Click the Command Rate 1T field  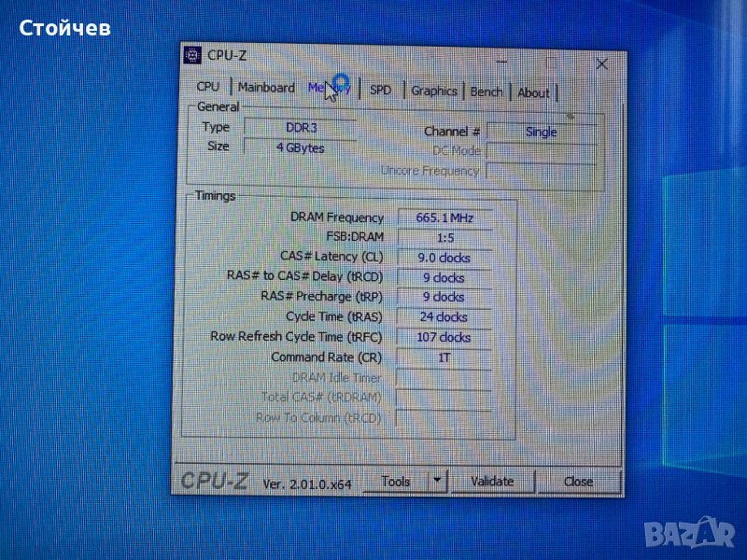(x=444, y=357)
